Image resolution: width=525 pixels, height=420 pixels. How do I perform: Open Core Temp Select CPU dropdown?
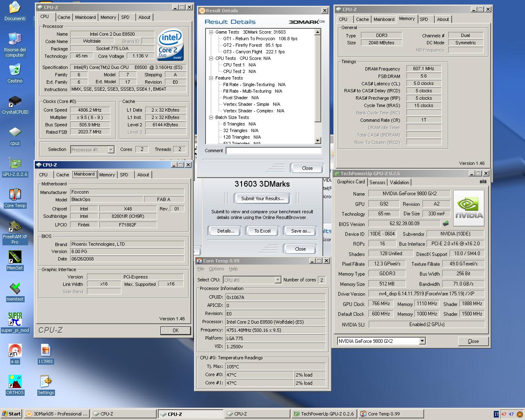coord(278,280)
